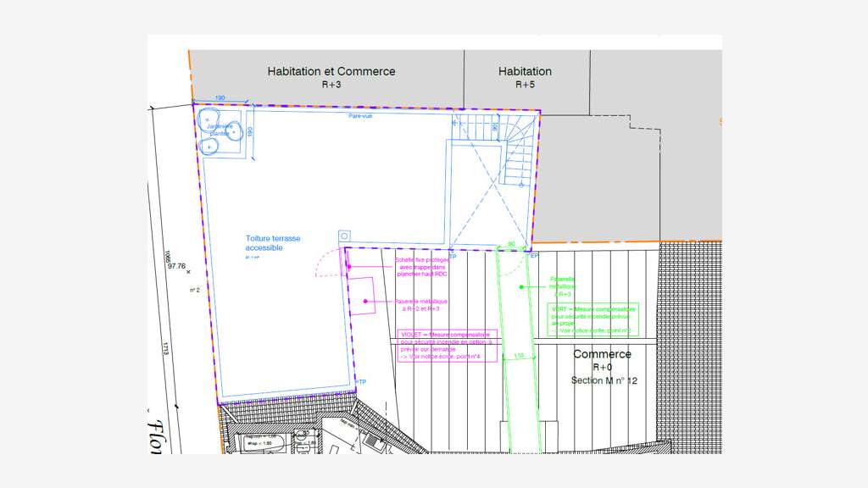The image size is (868, 488).
Task: Click the 'Jardinière plantée' planter label
Action: click(x=220, y=130)
